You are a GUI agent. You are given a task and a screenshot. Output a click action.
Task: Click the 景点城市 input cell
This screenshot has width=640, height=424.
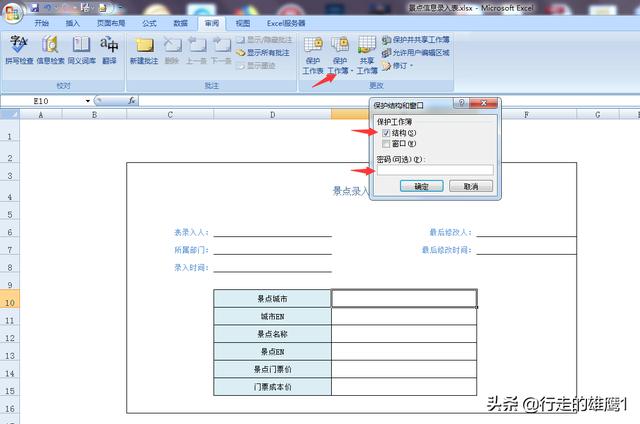tap(404, 298)
